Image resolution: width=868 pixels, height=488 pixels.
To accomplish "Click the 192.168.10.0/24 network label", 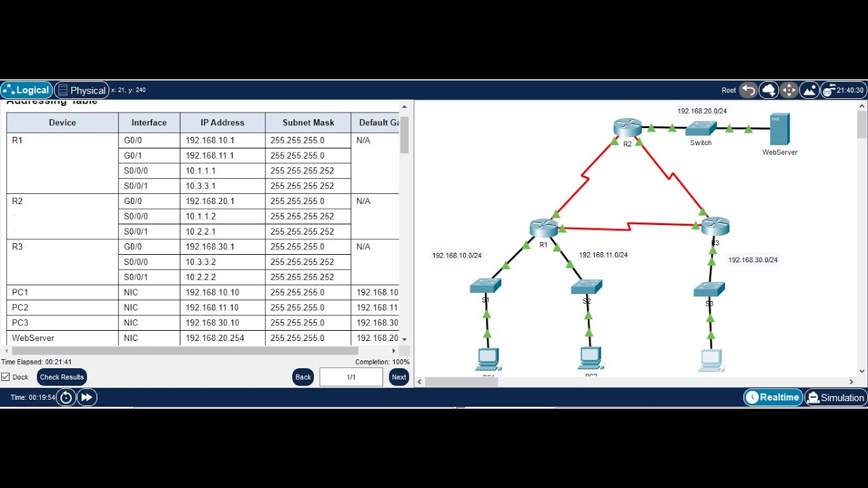I will pyautogui.click(x=456, y=256).
